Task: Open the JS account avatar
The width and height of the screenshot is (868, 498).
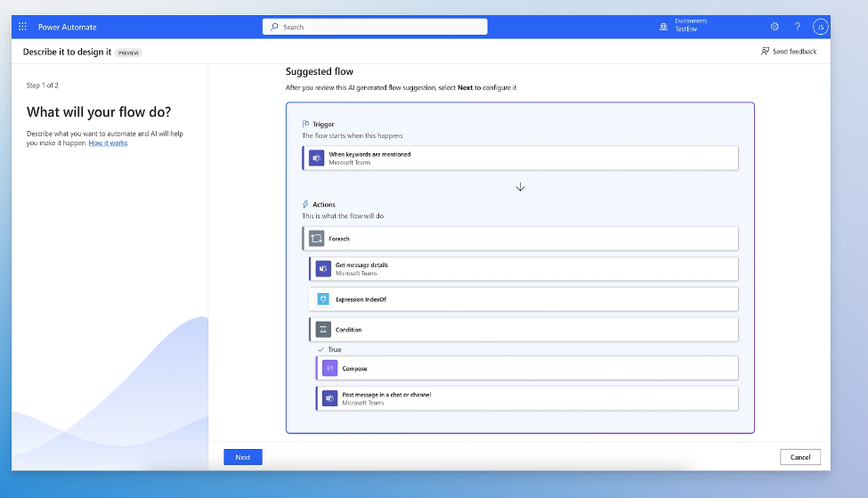Action: [821, 27]
